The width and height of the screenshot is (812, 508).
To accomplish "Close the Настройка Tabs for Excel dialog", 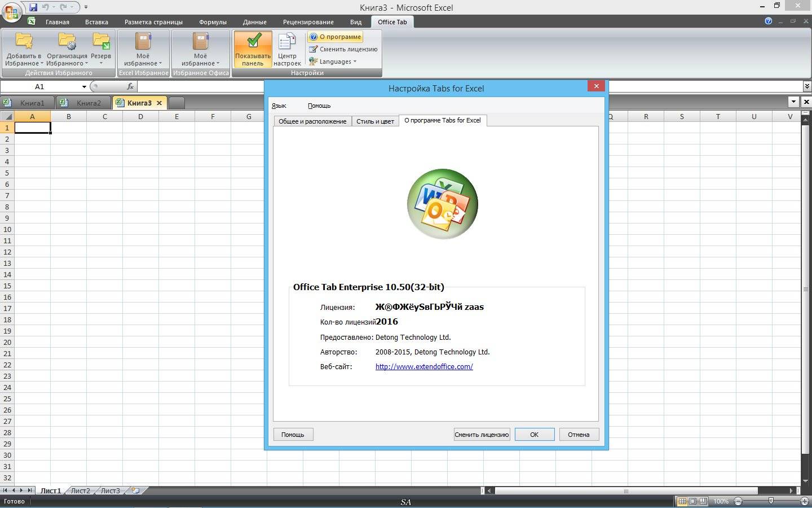I will (x=596, y=86).
